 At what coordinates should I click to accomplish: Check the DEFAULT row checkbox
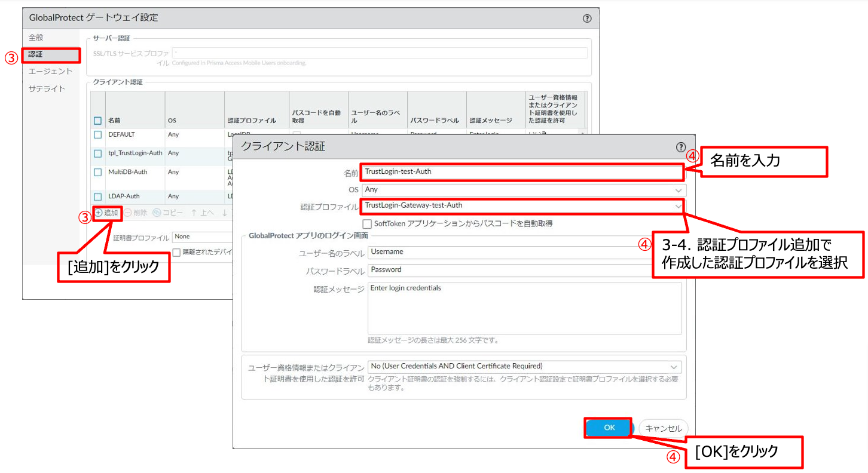(x=98, y=135)
